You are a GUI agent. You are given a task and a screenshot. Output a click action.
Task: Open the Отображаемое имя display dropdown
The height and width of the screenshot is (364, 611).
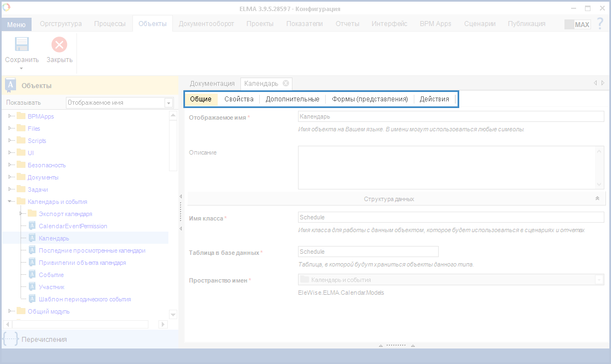tap(168, 103)
